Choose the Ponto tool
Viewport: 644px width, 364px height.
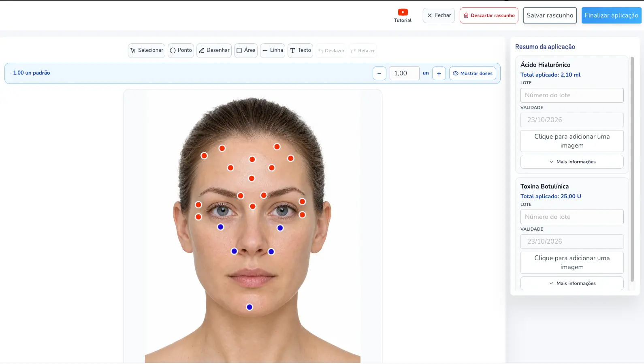181,51
